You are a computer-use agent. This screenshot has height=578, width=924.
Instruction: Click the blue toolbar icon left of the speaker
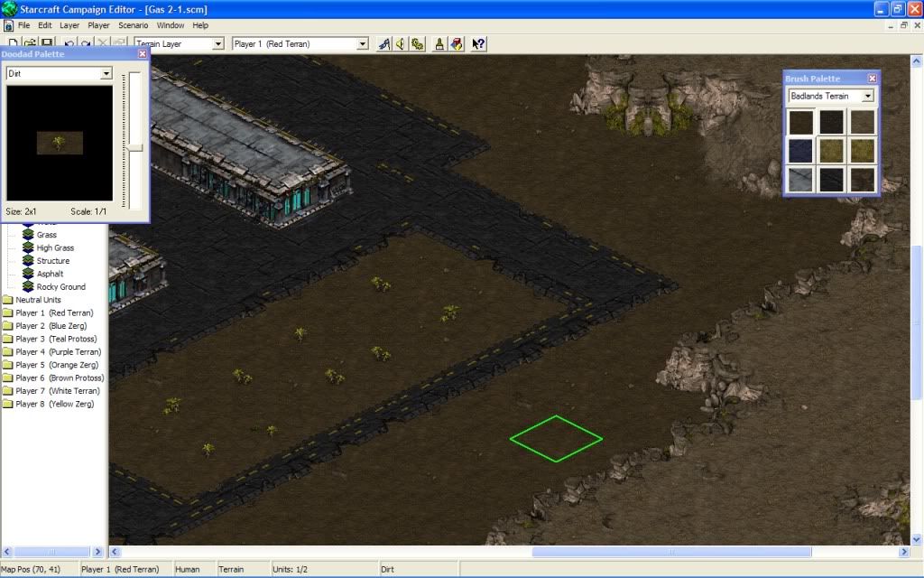pos(384,43)
